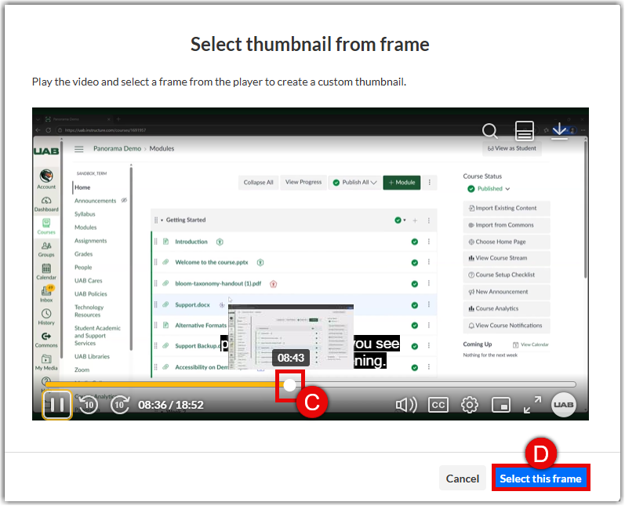Click the View as Student button
Screen dimensions: 625x506
coord(512,148)
